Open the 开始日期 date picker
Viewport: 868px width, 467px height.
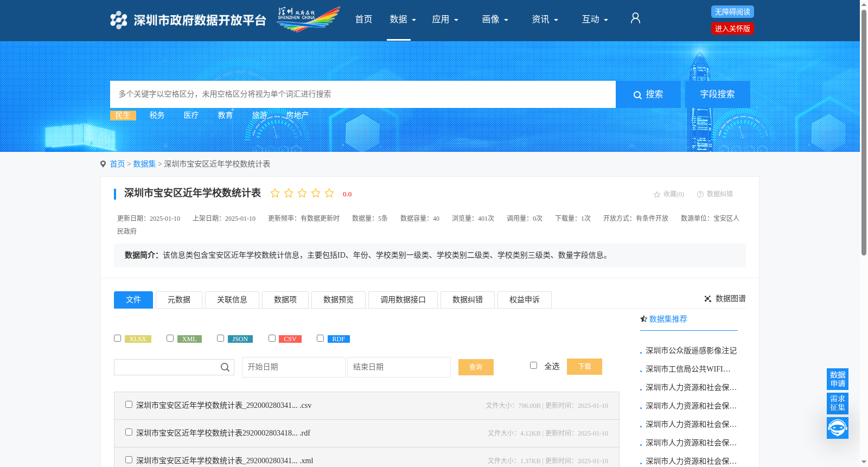[293, 367]
